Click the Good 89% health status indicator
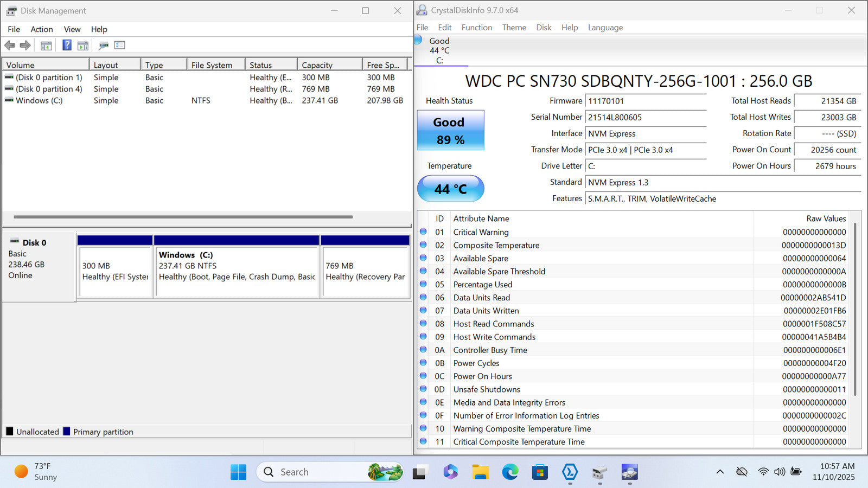The width and height of the screenshot is (868, 488). pyautogui.click(x=450, y=131)
